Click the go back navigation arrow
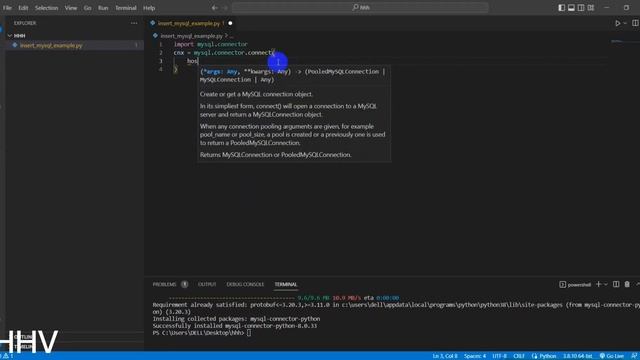 [x=215, y=7]
